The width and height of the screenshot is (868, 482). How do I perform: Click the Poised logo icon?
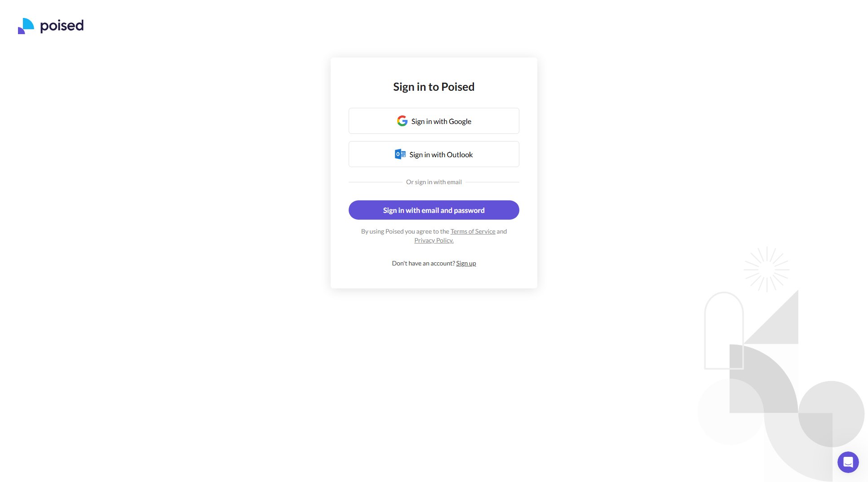click(x=26, y=26)
